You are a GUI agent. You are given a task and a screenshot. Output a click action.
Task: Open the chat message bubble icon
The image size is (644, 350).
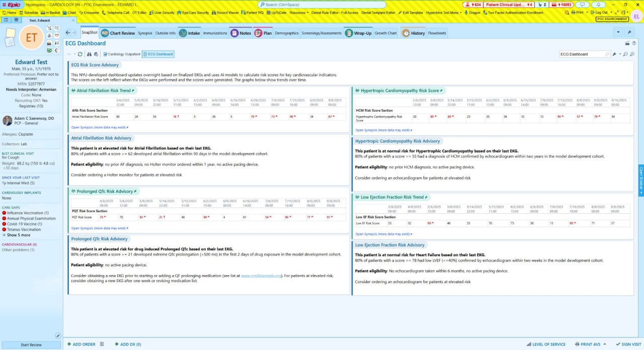(583, 5)
